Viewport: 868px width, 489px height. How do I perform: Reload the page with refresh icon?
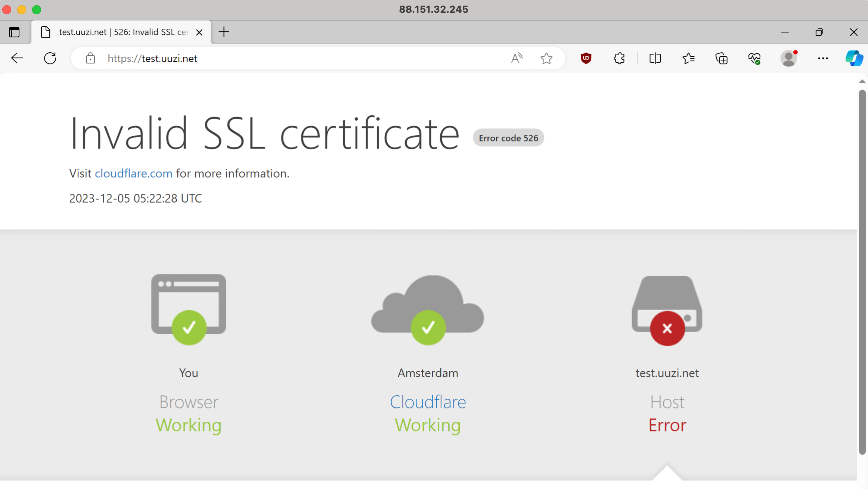tap(50, 58)
